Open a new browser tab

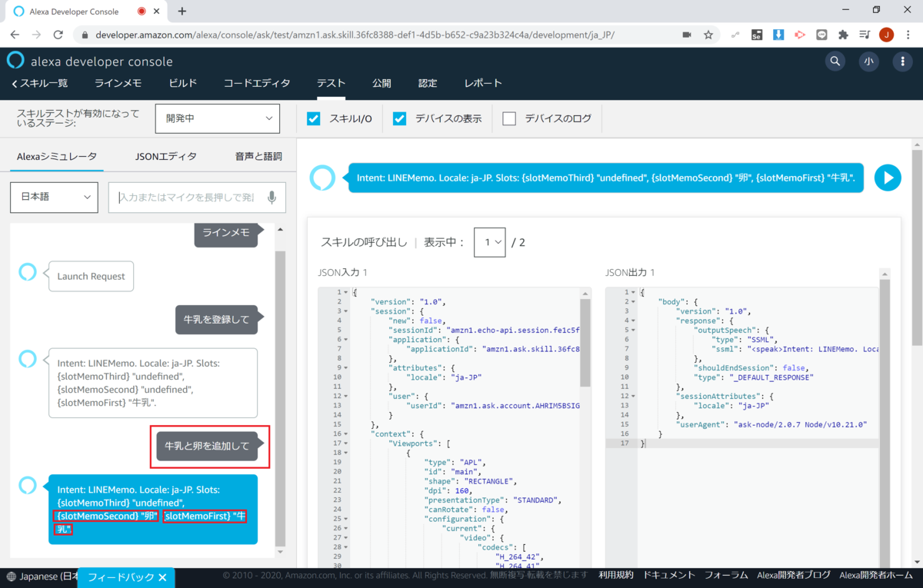[x=182, y=12]
